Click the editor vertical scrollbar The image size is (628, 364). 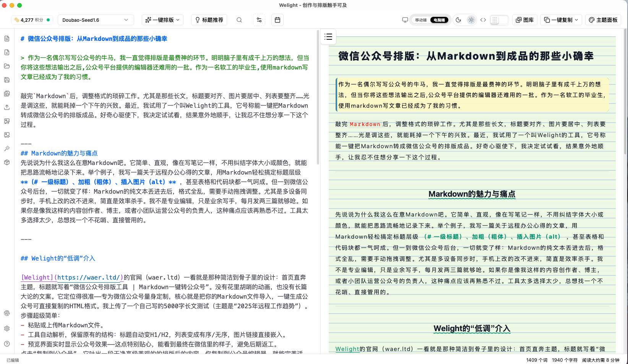318,97
